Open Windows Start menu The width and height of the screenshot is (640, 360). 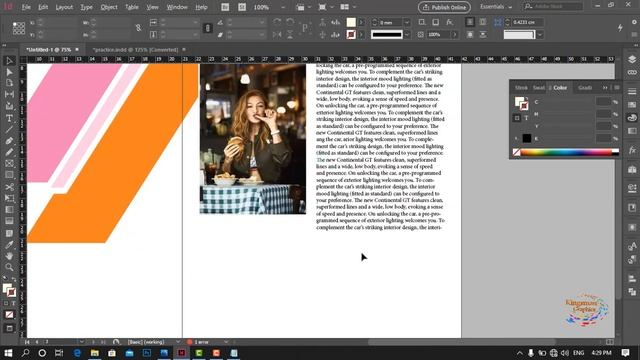click(x=8, y=353)
